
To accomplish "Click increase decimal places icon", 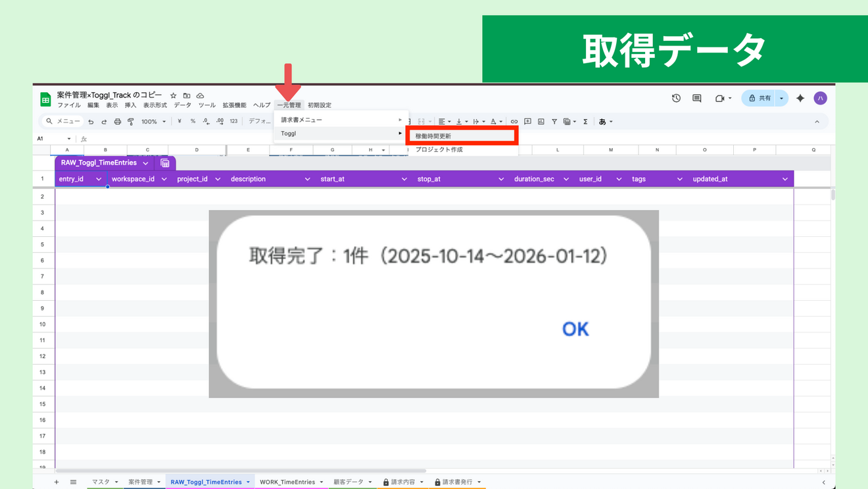I will click(x=220, y=121).
